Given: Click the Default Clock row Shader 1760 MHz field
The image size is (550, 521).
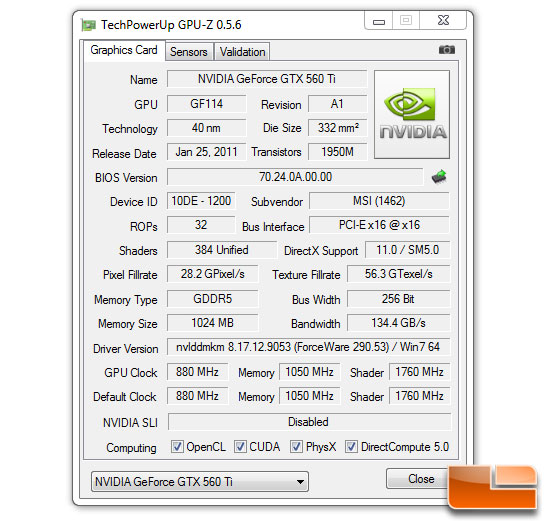Looking at the screenshot, I should pos(420,396).
